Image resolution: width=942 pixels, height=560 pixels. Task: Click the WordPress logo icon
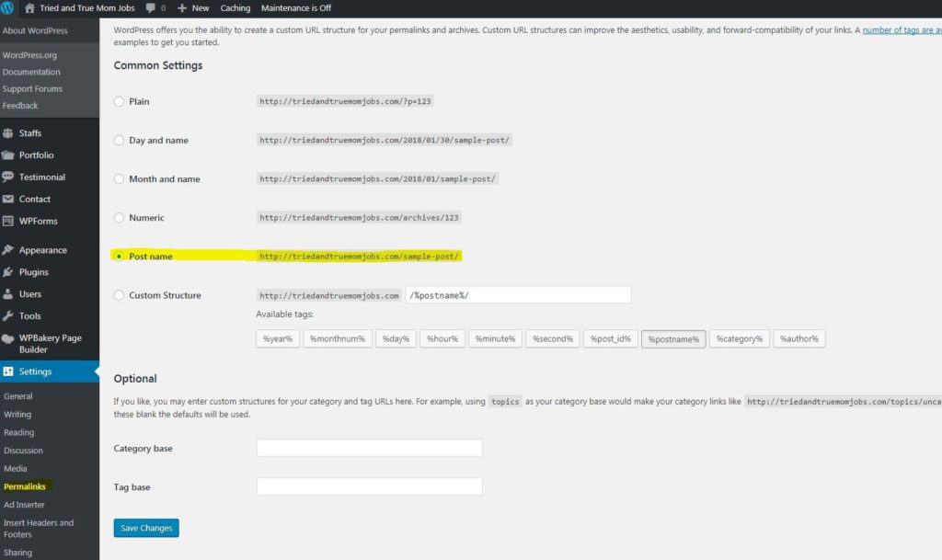point(6,7)
